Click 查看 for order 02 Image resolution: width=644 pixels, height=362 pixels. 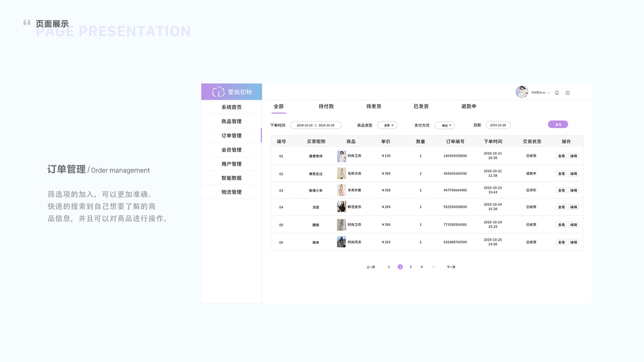pos(561,174)
